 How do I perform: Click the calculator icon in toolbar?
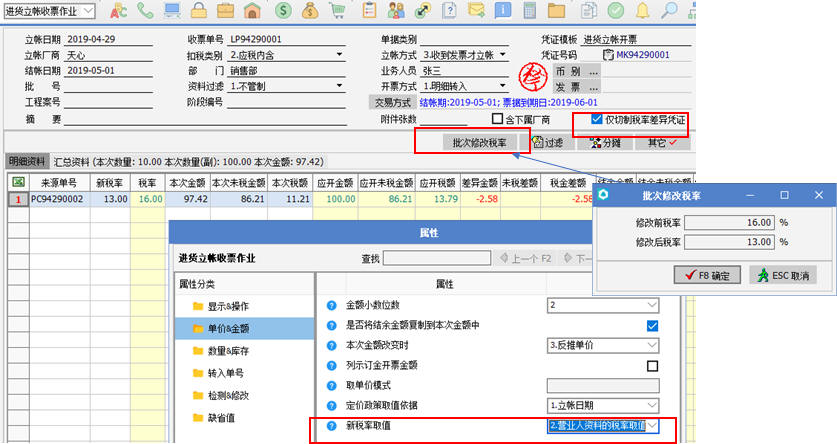pos(529,11)
